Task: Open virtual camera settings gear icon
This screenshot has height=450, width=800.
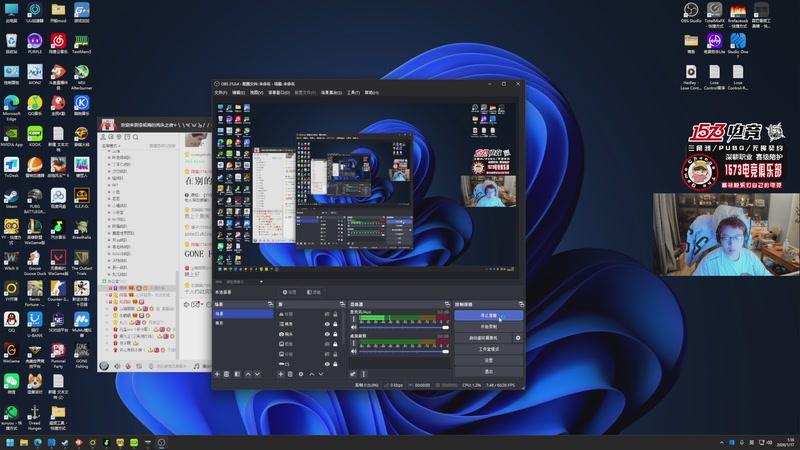Action: (518, 338)
